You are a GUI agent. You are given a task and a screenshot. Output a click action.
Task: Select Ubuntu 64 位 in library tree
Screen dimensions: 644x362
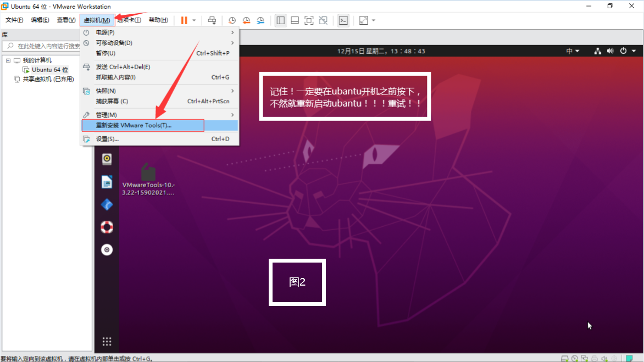[49, 70]
